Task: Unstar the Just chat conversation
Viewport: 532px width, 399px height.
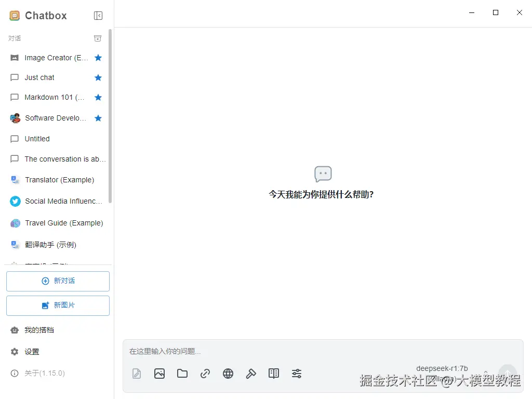Action: (98, 78)
